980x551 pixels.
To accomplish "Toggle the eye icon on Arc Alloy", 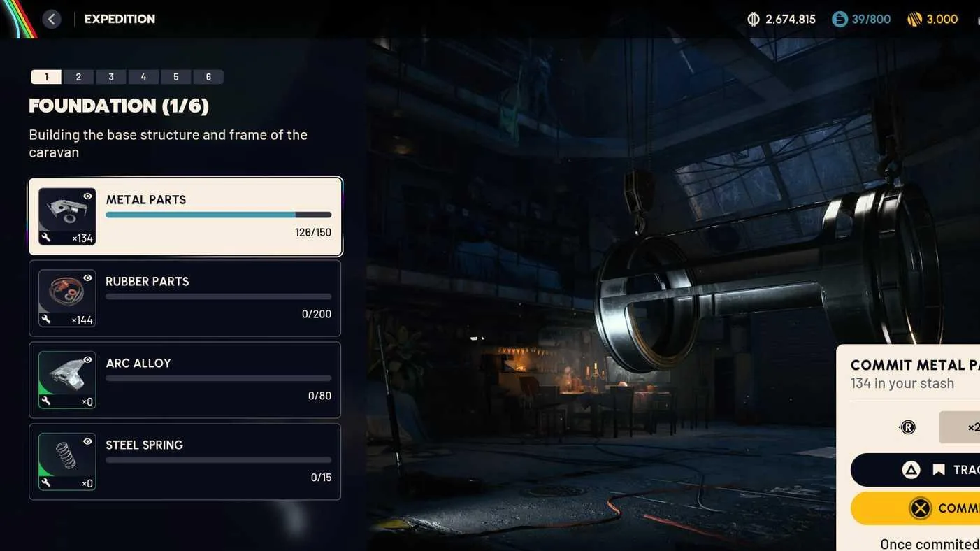I will click(87, 360).
